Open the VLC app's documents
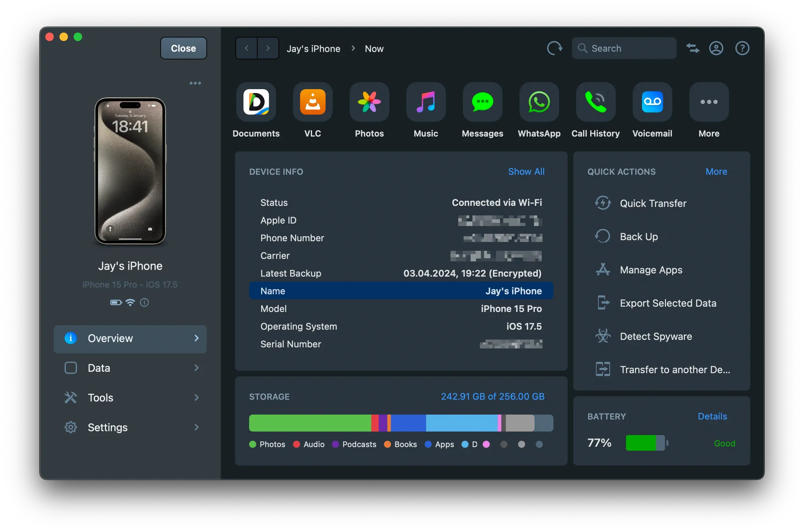 click(x=312, y=102)
